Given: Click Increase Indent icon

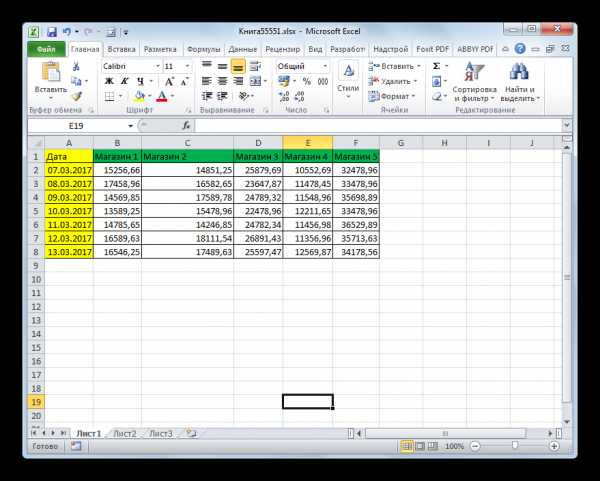Looking at the screenshot, I should [x=222, y=96].
